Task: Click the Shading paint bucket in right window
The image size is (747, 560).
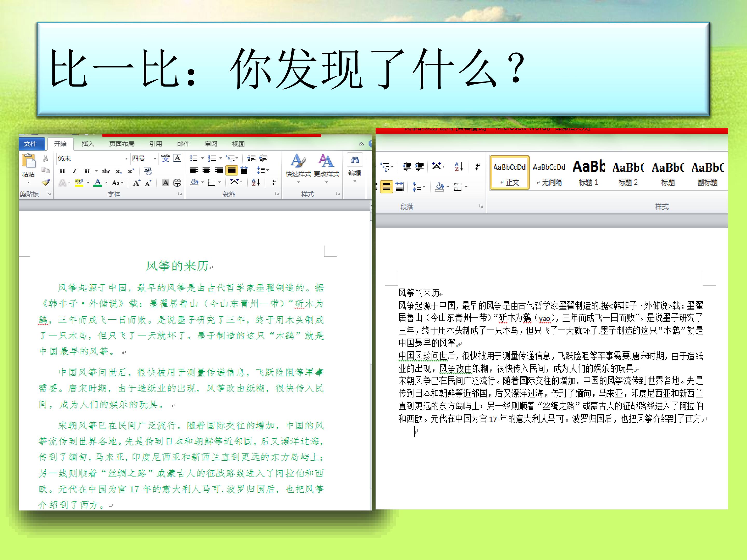Action: click(439, 186)
